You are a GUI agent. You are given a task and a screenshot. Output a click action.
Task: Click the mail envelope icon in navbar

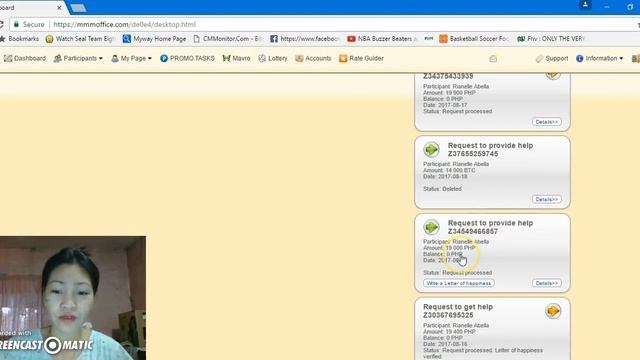coord(493,59)
